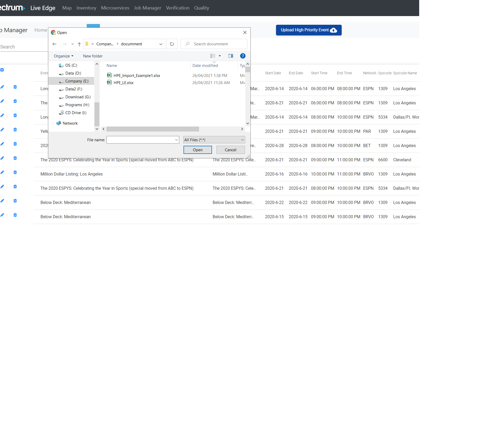Image resolution: width=493 pixels, height=448 pixels.
Task: Click the navigation tree vertical scrollbar
Action: [97, 114]
